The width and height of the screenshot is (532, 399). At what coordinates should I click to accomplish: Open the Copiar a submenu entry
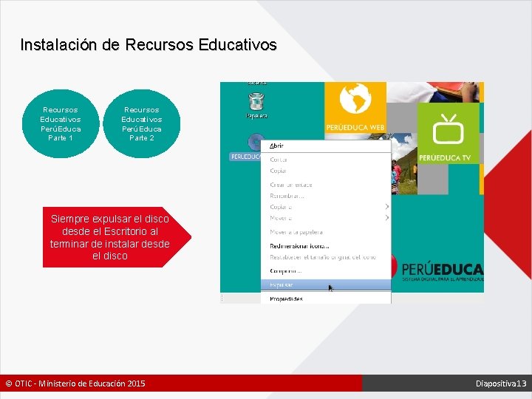pyautogui.click(x=326, y=207)
